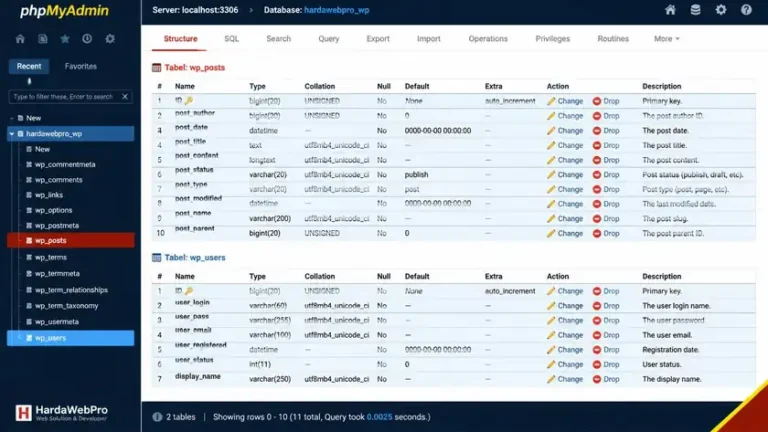Click the status bar info icon

157,417
